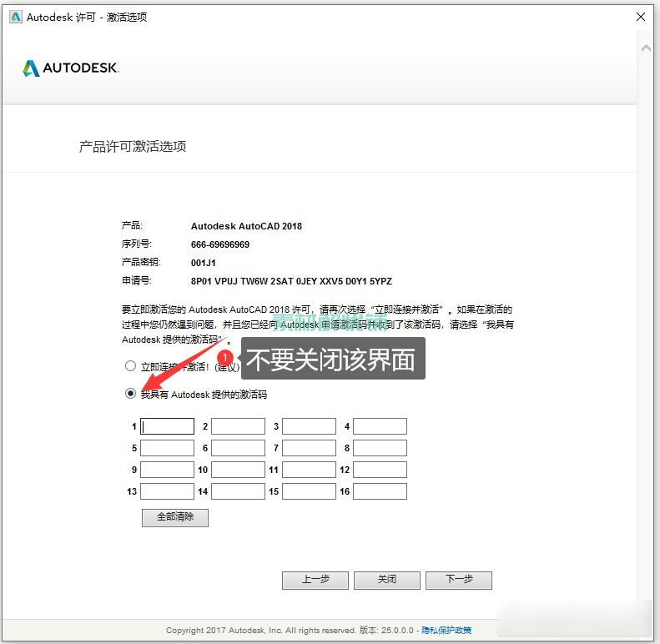Click activation code field 10
This screenshot has width=660, height=644.
click(238, 470)
